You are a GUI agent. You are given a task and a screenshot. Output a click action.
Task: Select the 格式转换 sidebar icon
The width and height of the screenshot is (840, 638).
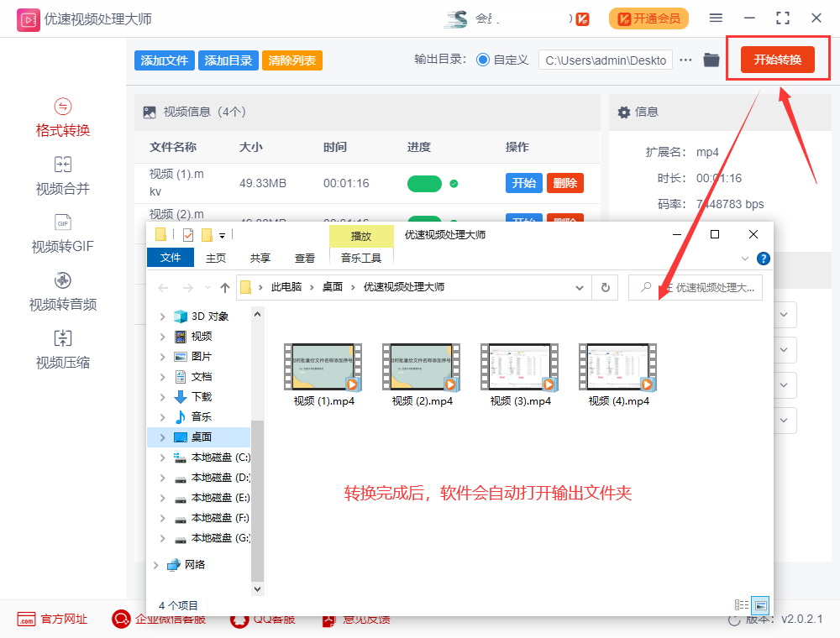click(x=62, y=116)
